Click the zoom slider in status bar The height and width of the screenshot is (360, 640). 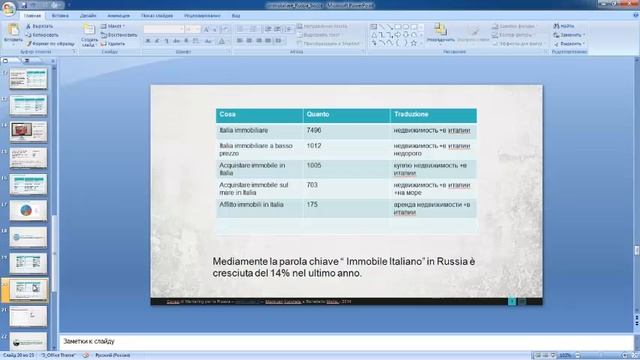600,356
